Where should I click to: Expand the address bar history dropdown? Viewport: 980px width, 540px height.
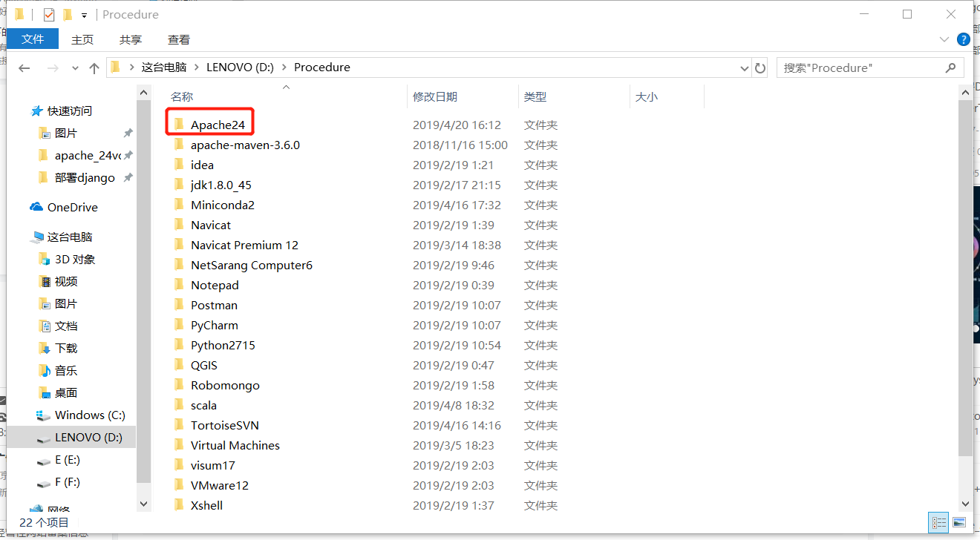tap(744, 67)
